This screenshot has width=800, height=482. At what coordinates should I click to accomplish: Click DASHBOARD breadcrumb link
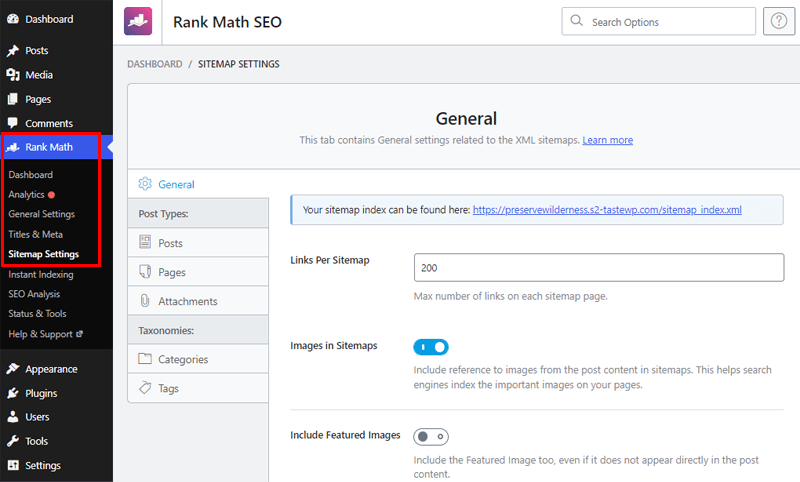point(155,64)
